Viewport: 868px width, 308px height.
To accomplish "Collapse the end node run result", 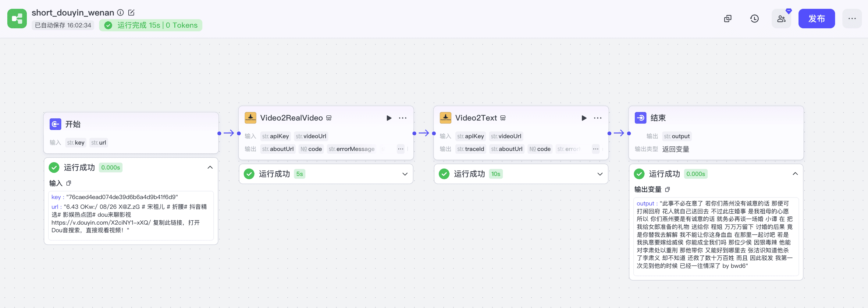I will 795,174.
